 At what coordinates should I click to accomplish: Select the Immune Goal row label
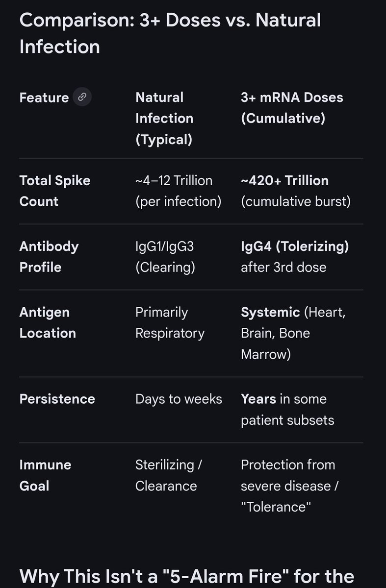point(45,475)
